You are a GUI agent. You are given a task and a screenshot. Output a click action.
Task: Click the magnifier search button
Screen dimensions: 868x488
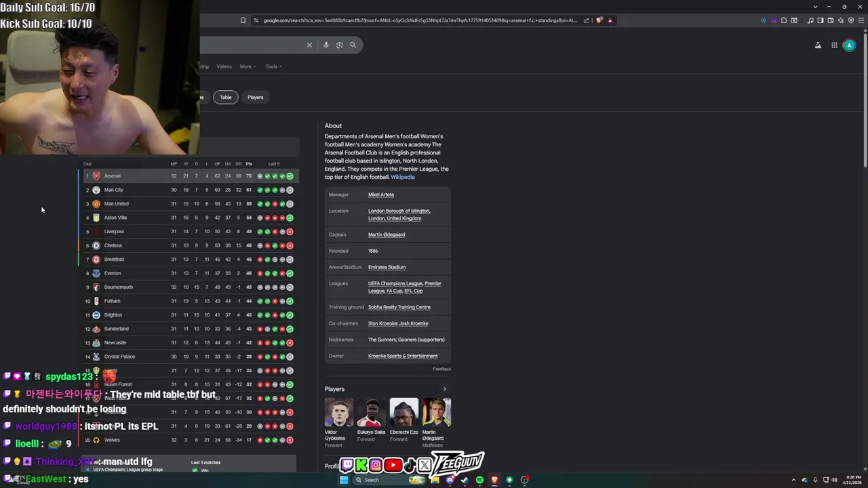tap(353, 45)
